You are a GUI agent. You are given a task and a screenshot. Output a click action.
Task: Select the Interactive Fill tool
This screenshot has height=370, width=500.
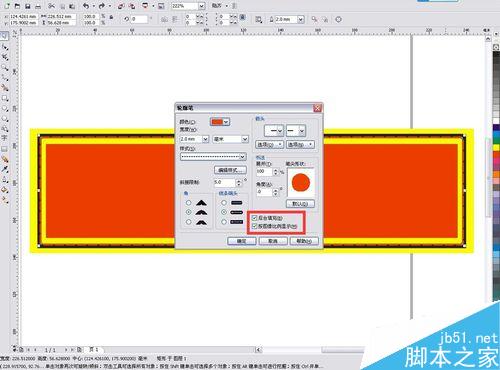click(x=5, y=200)
